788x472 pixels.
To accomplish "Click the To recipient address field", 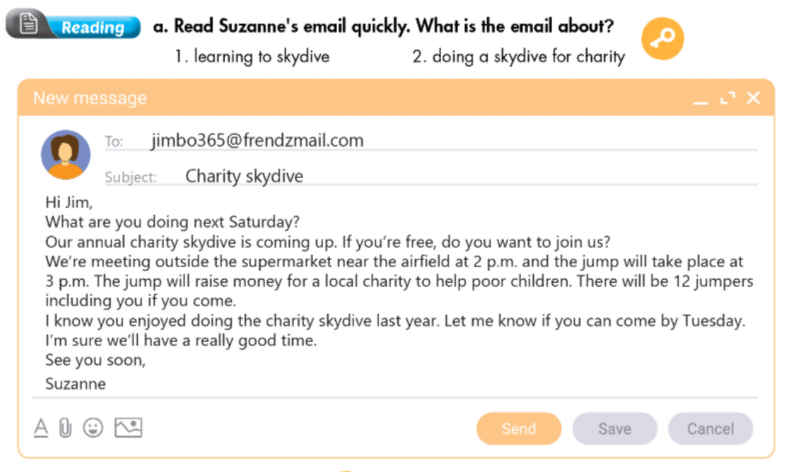I will click(x=257, y=141).
